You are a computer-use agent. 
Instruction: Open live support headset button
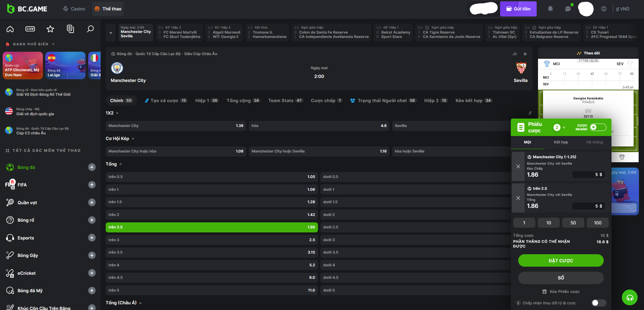pos(630,297)
